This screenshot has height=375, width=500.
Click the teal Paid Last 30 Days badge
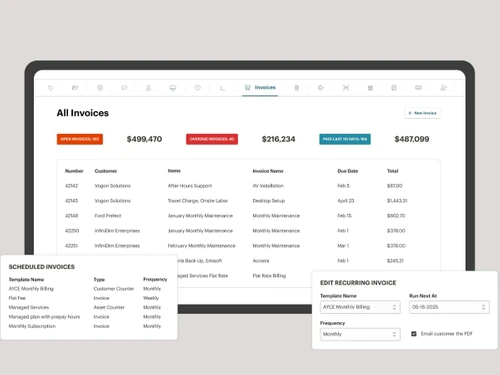(345, 139)
